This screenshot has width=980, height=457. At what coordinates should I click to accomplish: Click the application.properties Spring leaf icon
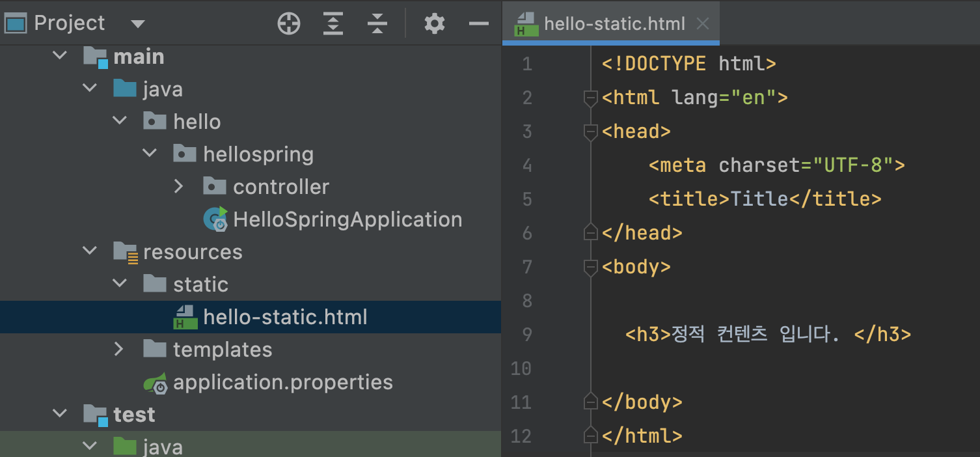click(x=156, y=383)
